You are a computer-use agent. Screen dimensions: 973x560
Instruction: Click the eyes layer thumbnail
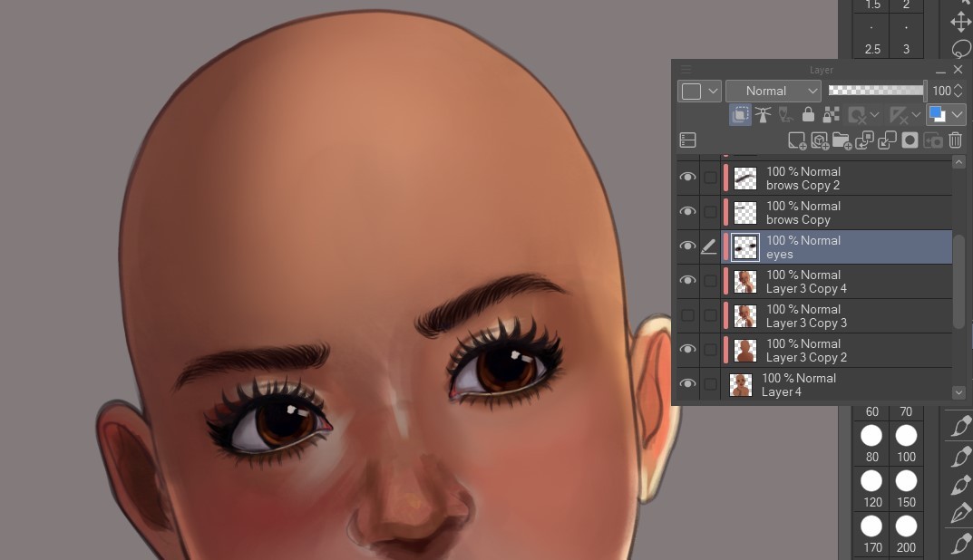tap(745, 246)
